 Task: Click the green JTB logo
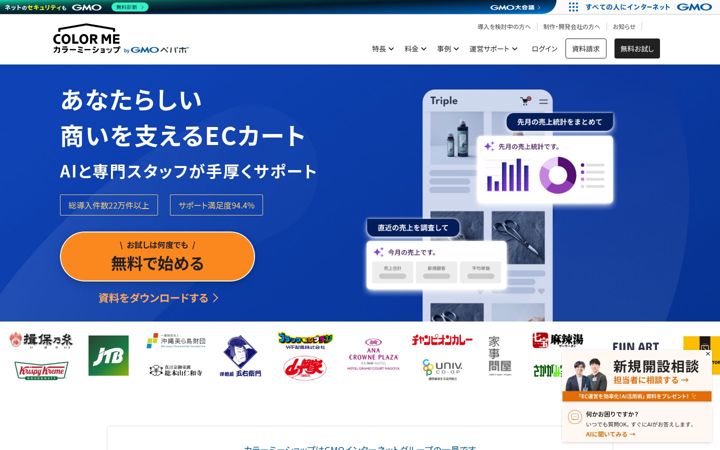[x=108, y=355]
